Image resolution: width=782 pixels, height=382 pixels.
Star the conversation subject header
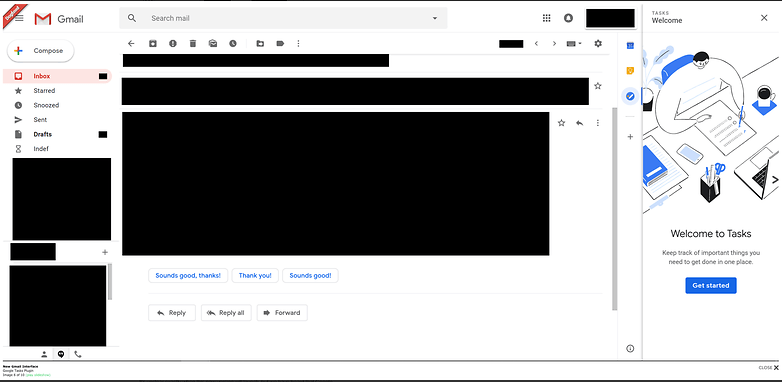[x=598, y=86]
